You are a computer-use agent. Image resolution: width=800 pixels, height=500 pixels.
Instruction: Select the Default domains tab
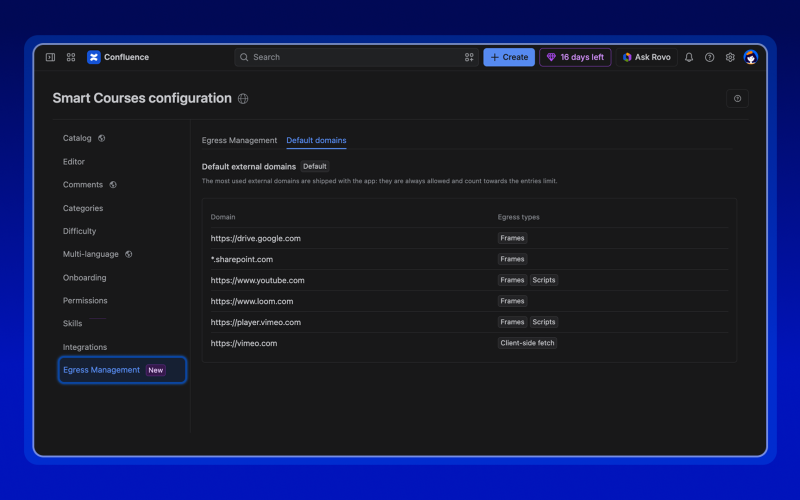(316, 140)
